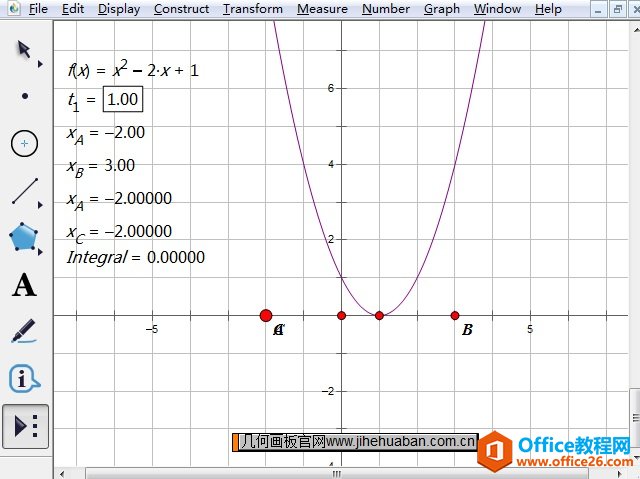
Task: Expand the Straightedge tool flyout triangle
Action: point(40,205)
